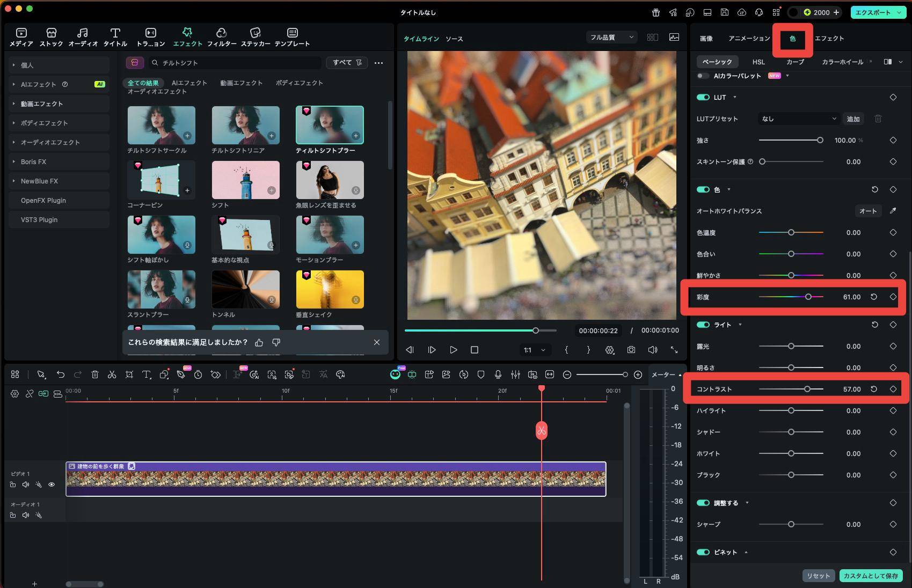Click the eyedropper for white balance
Viewport: 912px width, 588px height.
tap(893, 211)
